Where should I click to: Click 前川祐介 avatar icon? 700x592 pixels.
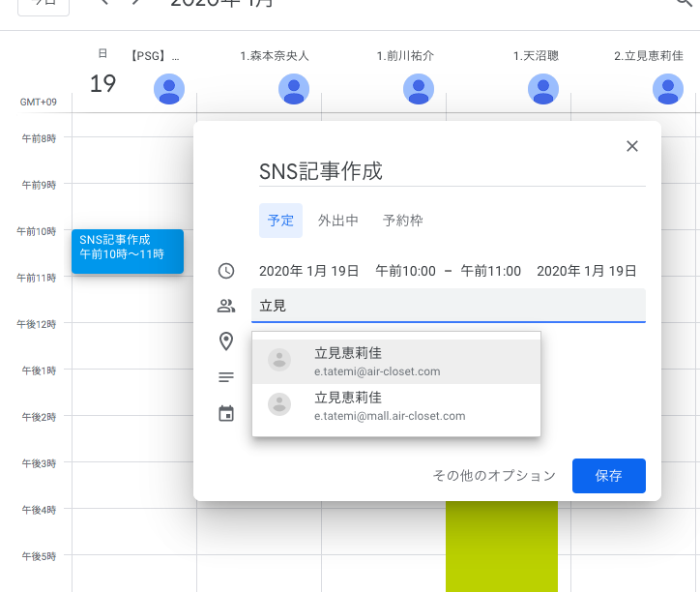pyautogui.click(x=419, y=89)
